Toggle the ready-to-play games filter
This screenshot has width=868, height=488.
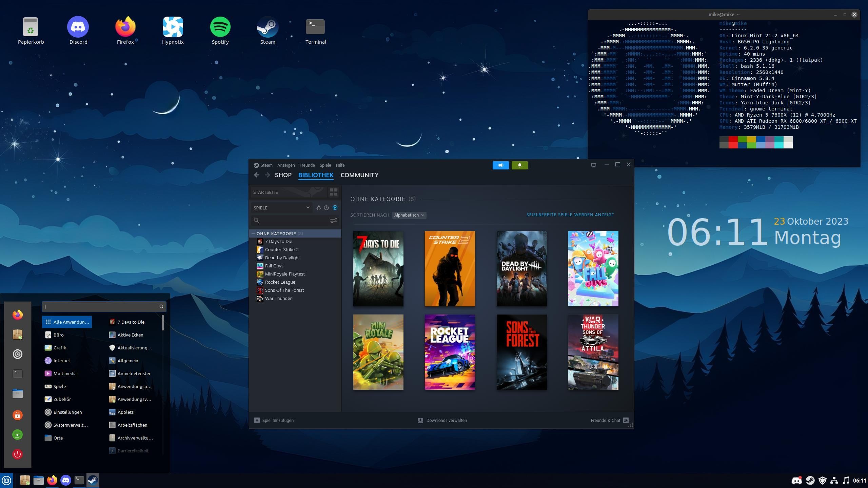pyautogui.click(x=335, y=208)
